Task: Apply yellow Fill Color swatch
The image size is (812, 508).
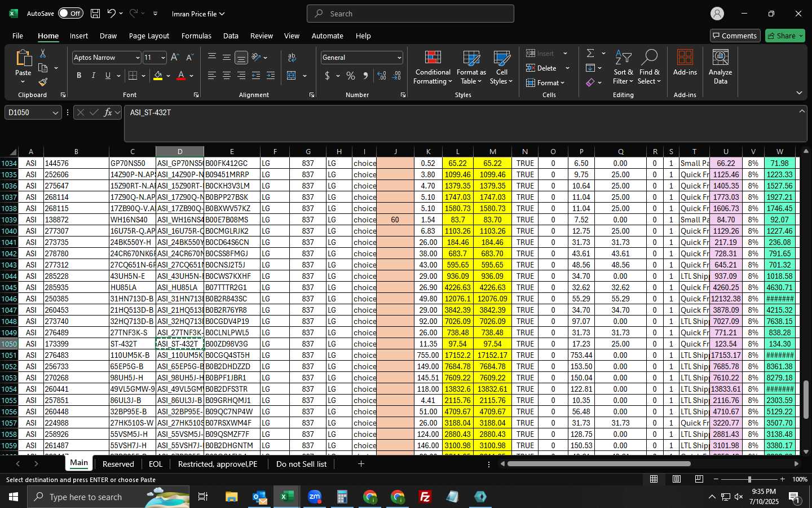Action: pos(158,76)
